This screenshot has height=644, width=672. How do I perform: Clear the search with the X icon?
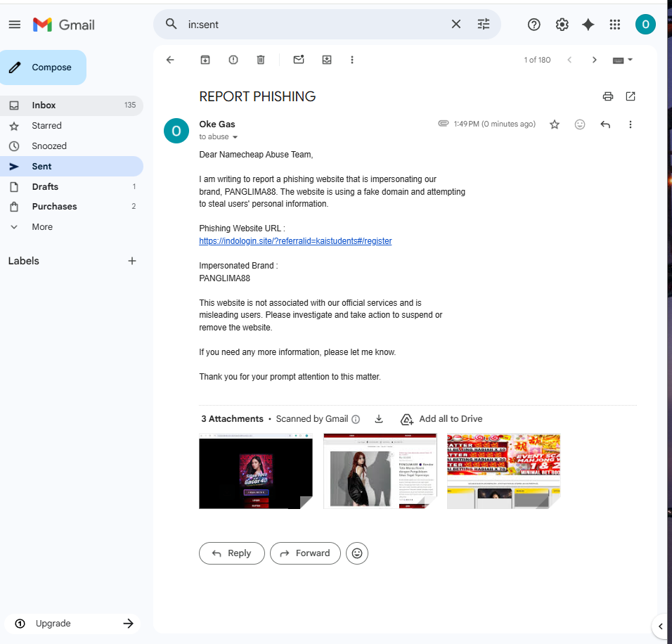[x=456, y=25]
